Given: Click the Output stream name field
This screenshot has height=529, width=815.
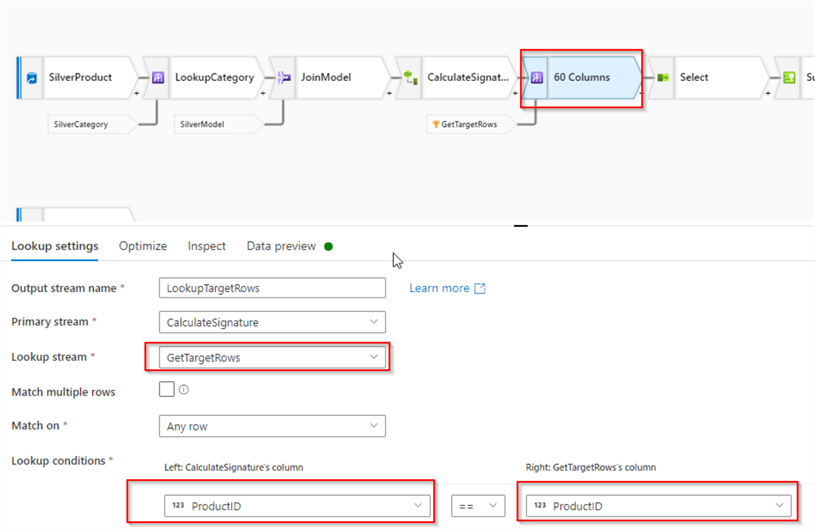Looking at the screenshot, I should point(272,288).
